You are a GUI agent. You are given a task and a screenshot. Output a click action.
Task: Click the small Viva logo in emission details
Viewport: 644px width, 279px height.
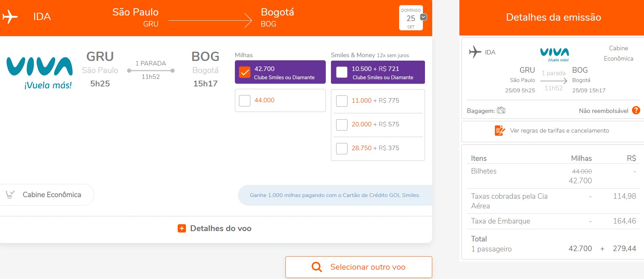(x=554, y=54)
